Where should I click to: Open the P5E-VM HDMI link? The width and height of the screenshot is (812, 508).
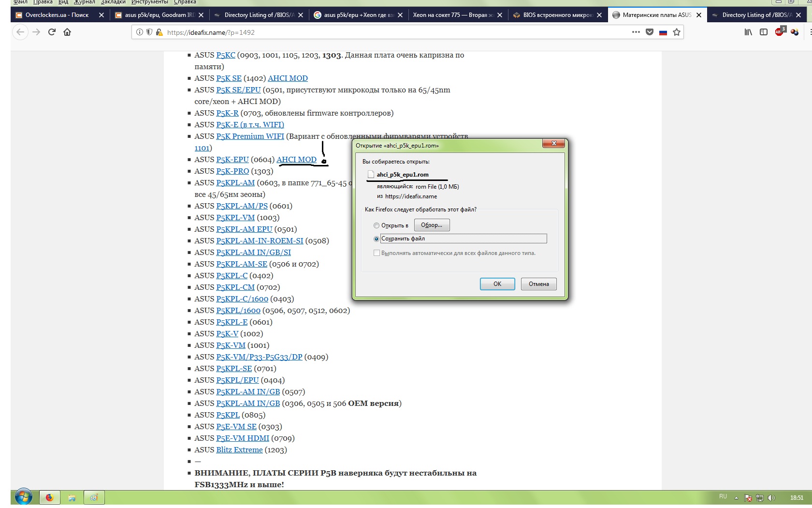pos(243,438)
